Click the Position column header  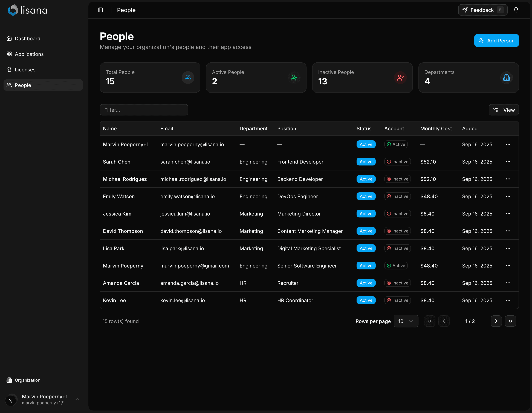point(287,129)
